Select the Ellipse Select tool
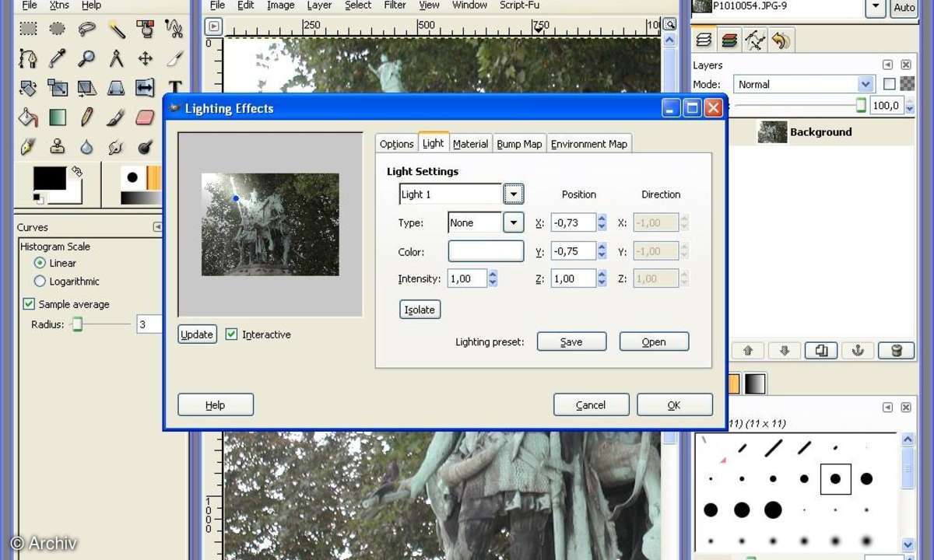Screen dimensions: 934x560 tap(58, 29)
